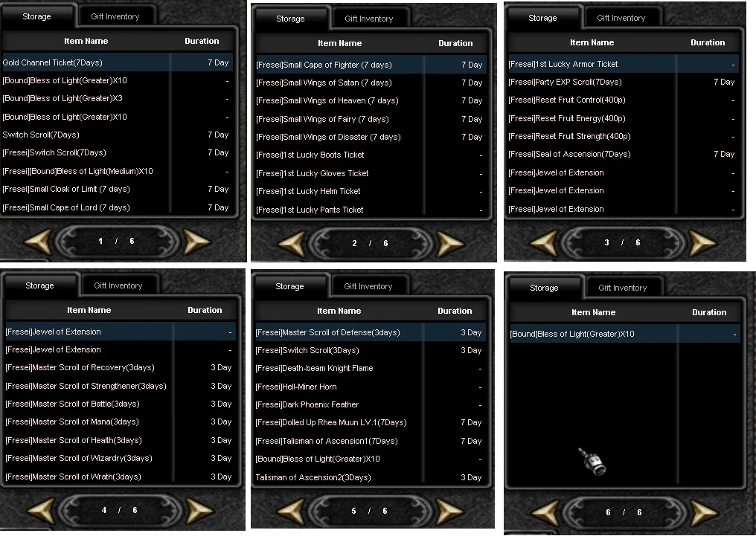Select [Fresei]Small Cape of Lord row
The image size is (756, 536).
coord(118,207)
